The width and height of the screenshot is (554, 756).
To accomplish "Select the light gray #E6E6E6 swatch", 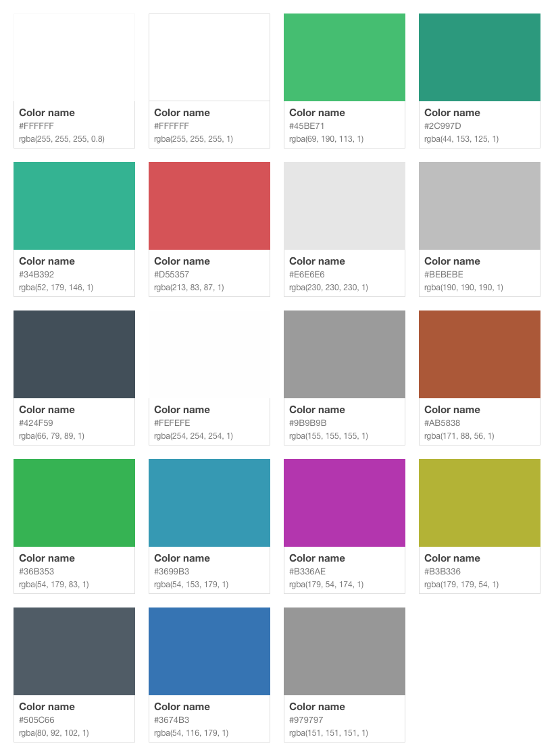I will (x=345, y=206).
